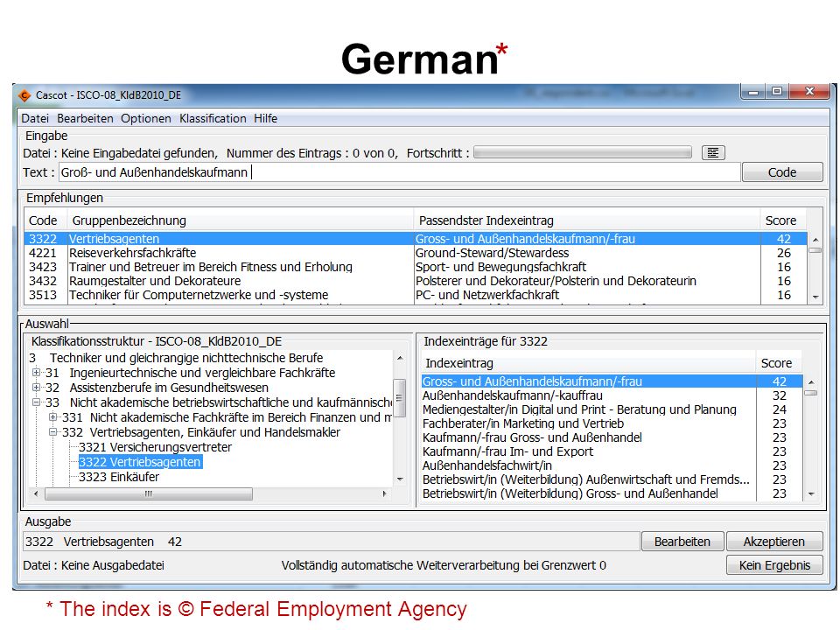The image size is (840, 630).
Task: Sort by Passendster Indexeintrag column header
Action: click(586, 220)
